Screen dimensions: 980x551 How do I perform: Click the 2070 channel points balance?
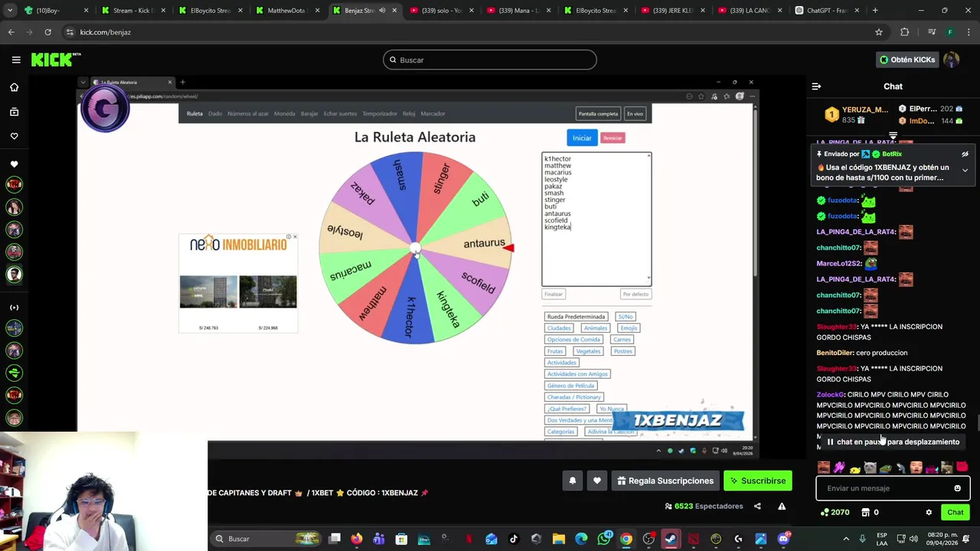pos(835,512)
